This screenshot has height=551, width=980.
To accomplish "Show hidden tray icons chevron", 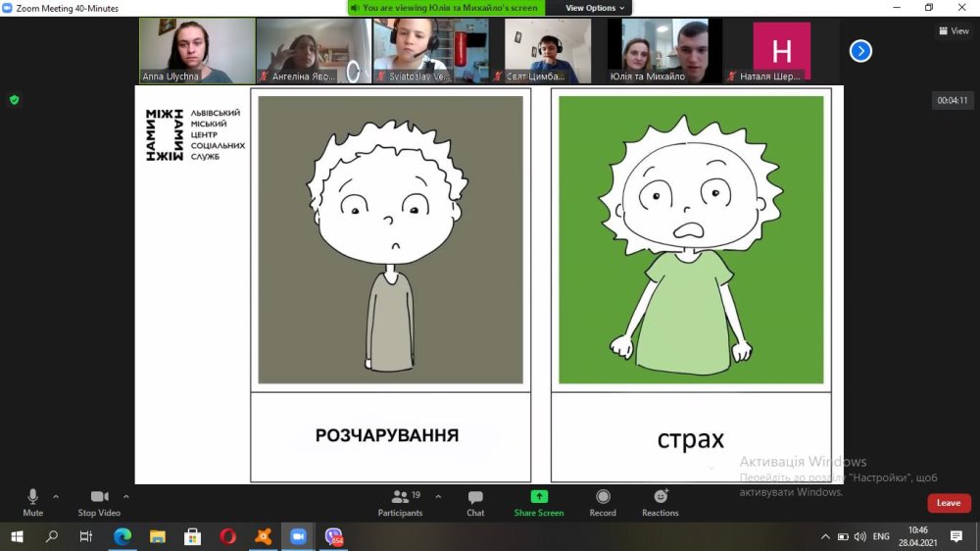I will click(x=825, y=536).
